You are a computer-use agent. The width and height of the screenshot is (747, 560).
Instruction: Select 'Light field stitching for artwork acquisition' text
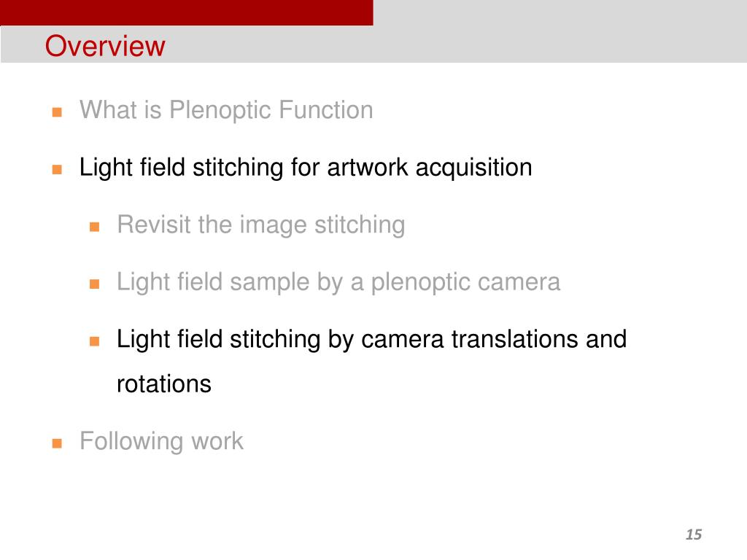[x=306, y=168]
